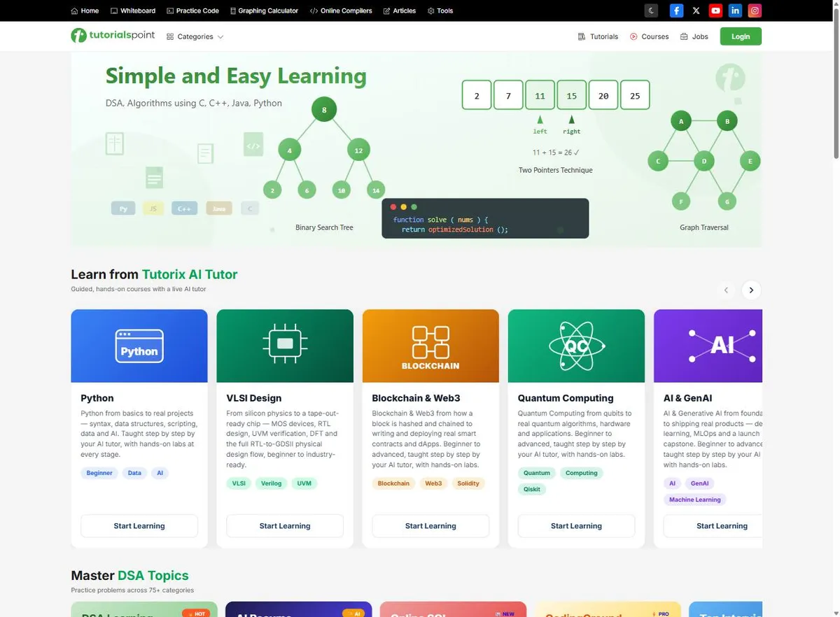Open the Python course thumbnail

pos(139,346)
